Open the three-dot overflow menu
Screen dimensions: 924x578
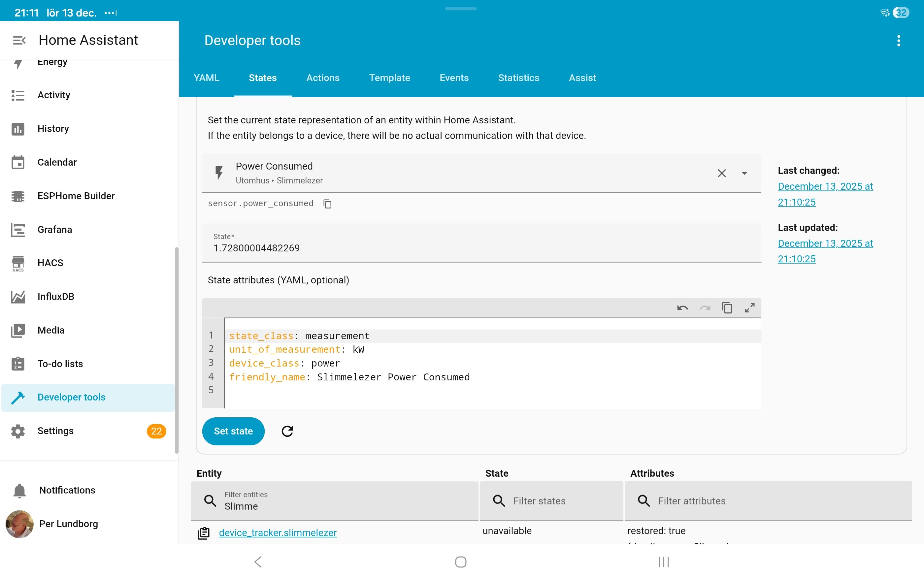click(x=898, y=41)
